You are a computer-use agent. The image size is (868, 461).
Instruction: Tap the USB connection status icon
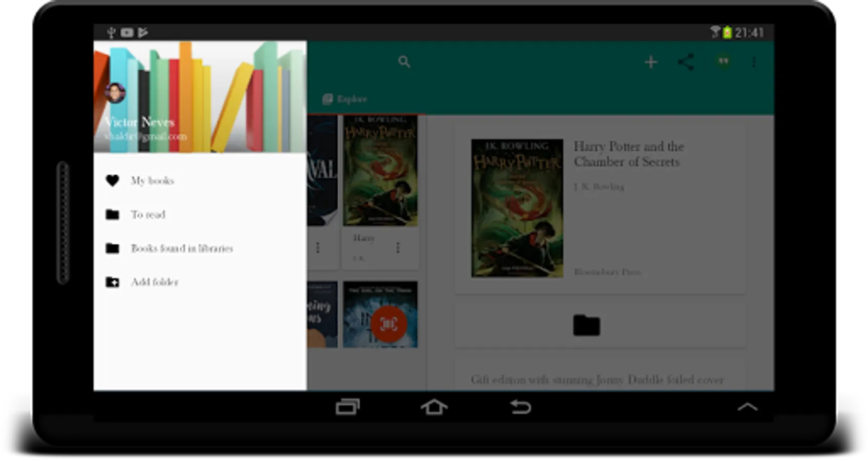pos(111,33)
